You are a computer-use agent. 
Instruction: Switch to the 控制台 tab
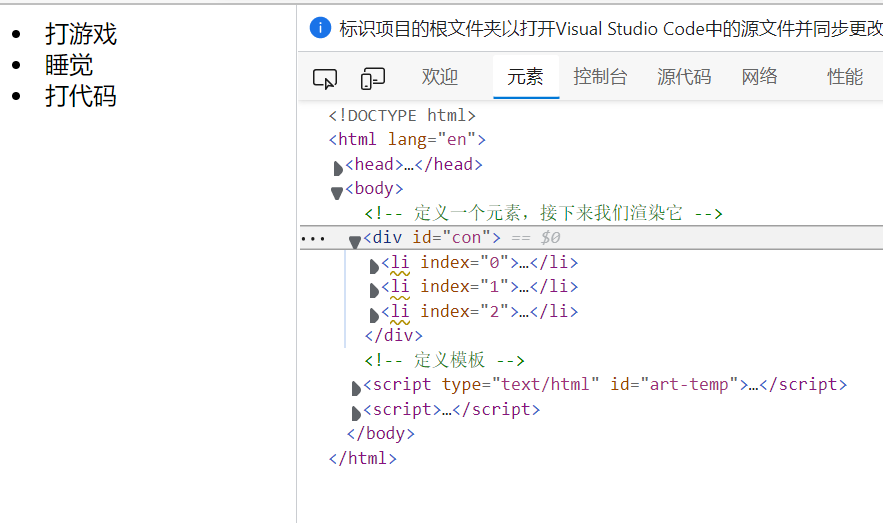pos(600,77)
